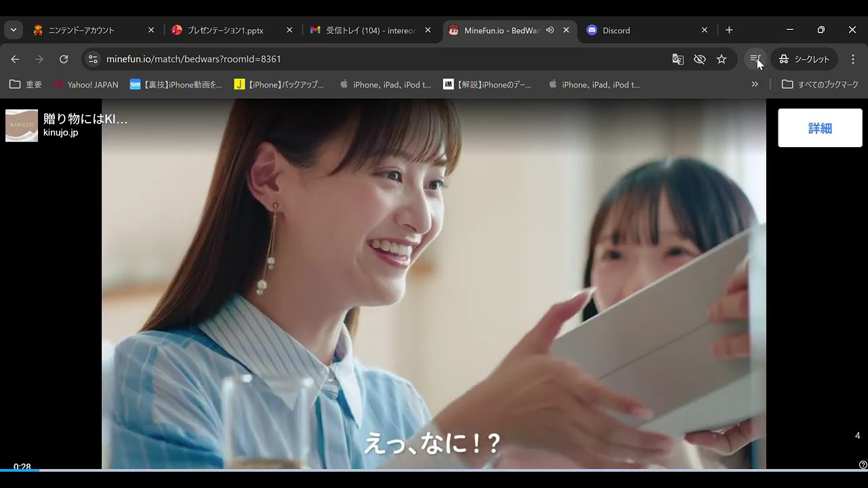Close the Discord tab
Screen dimensions: 868x488
705,30
